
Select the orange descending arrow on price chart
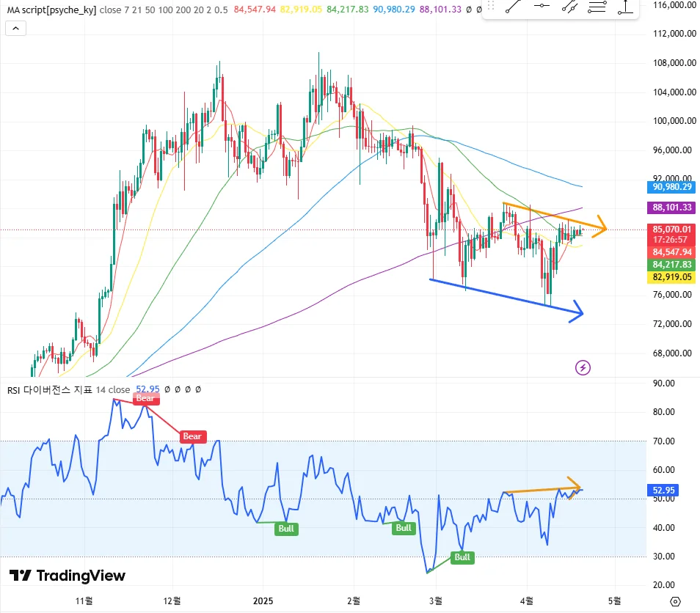[x=555, y=217]
